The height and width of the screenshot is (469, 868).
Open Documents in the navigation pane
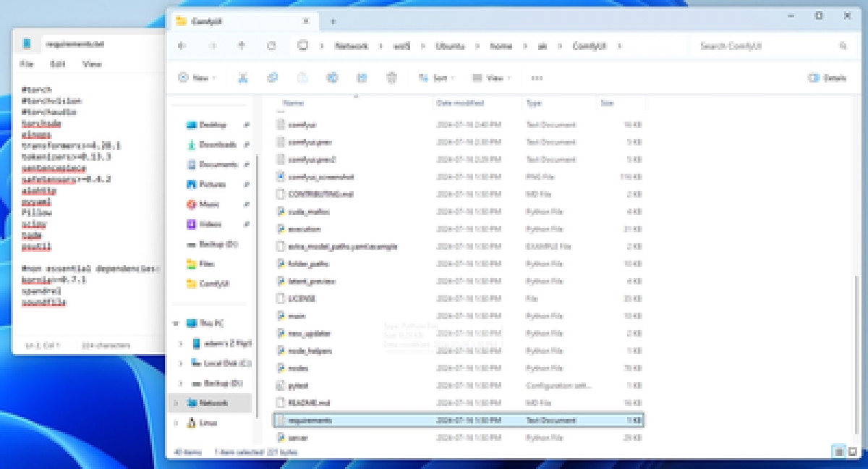218,164
